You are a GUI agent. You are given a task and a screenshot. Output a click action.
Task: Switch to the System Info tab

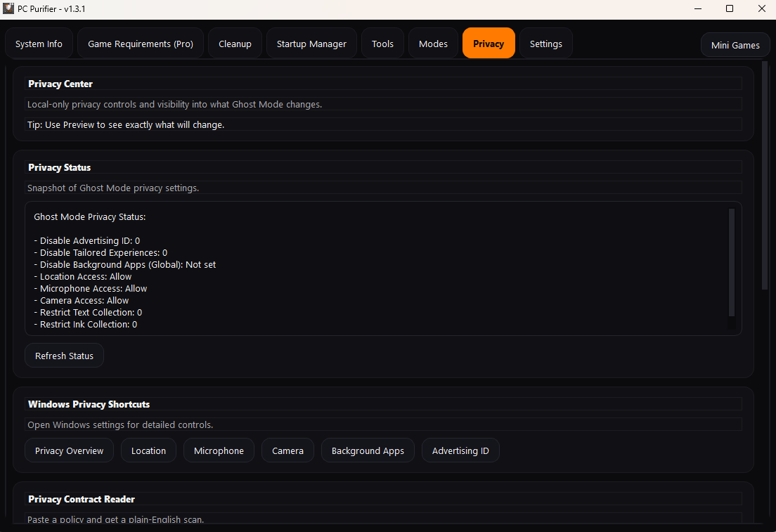(39, 43)
